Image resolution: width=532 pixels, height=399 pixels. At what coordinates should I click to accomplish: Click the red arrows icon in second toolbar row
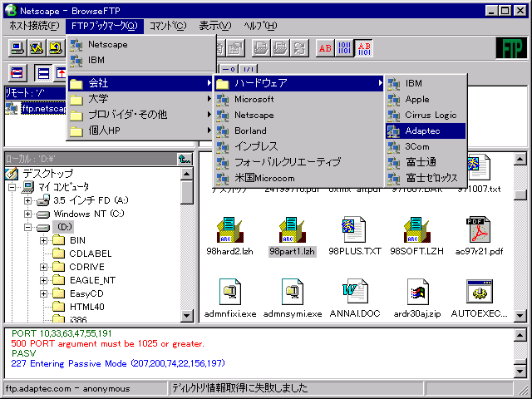17,73
